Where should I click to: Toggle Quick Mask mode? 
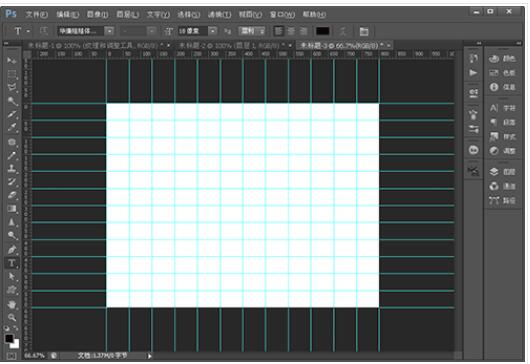point(11,356)
